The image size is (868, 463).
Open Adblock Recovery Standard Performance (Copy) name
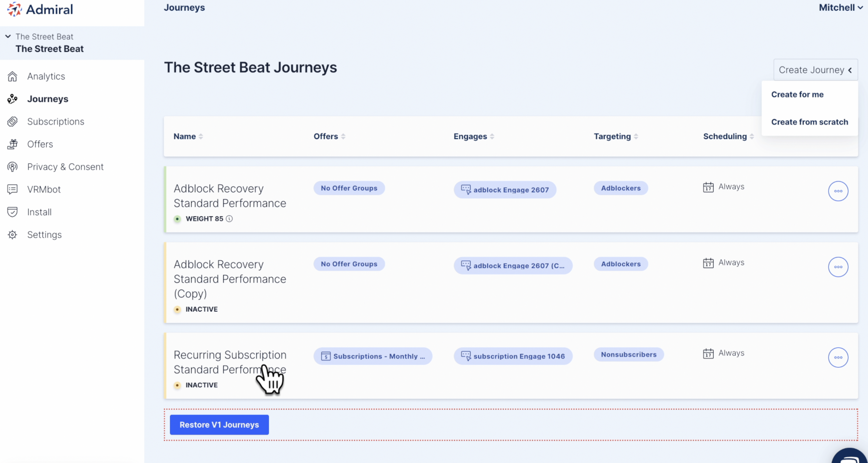[x=230, y=279]
